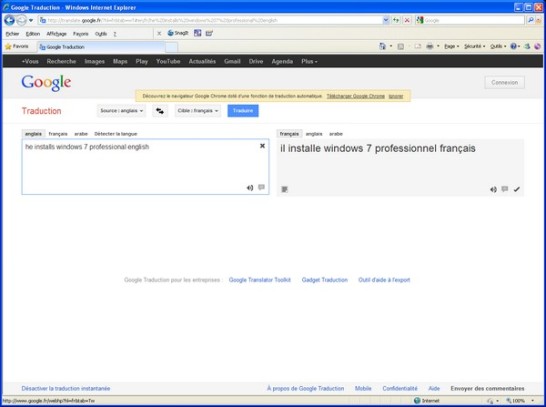Screen dimensions: 546x407
Task: Go to Agenda in Google bar
Action: (282, 61)
